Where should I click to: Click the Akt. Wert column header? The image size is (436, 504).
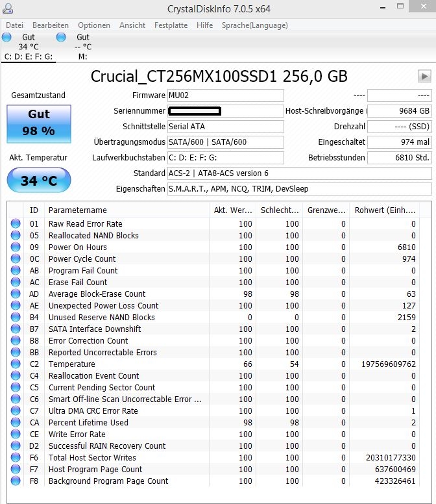(x=232, y=210)
